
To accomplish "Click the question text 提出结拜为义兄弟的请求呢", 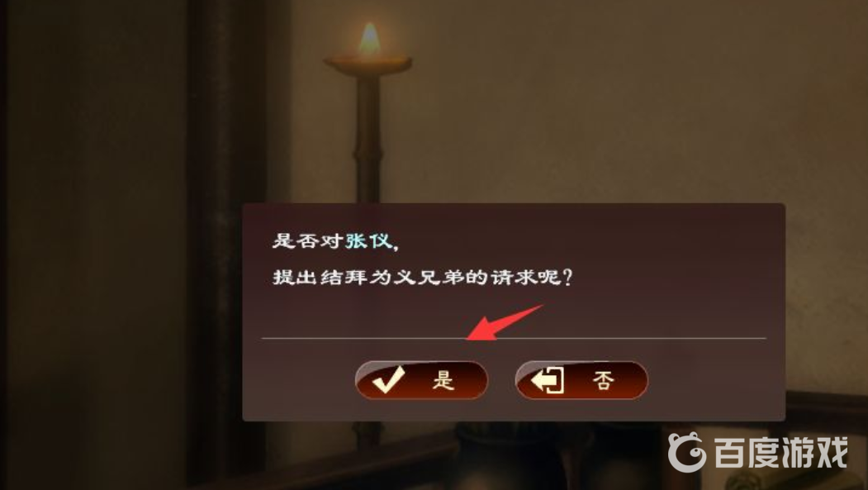I will (417, 276).
